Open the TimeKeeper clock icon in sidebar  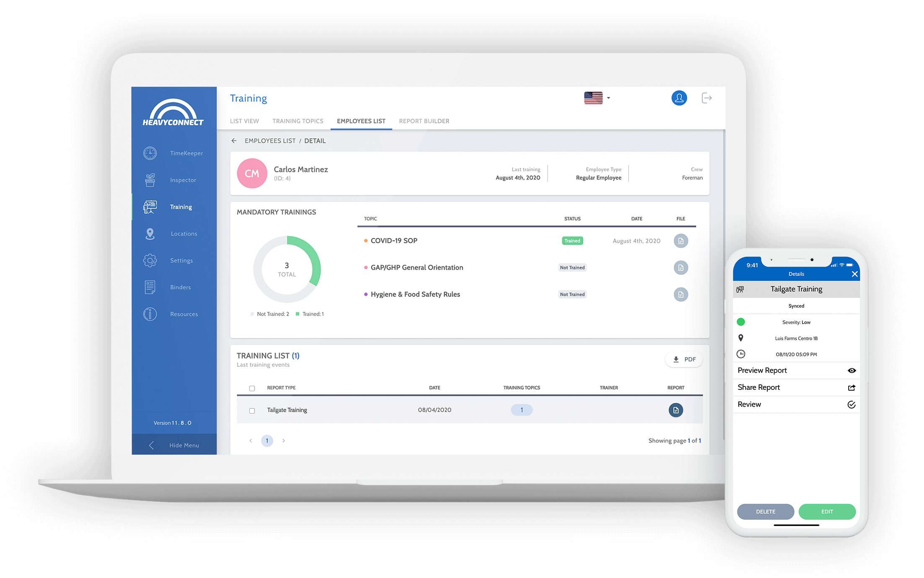150,153
